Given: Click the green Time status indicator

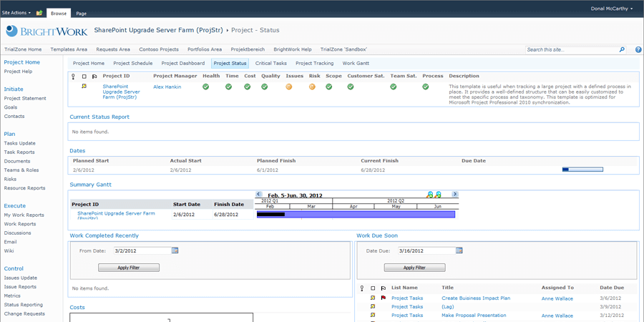Looking at the screenshot, I should tap(229, 87).
